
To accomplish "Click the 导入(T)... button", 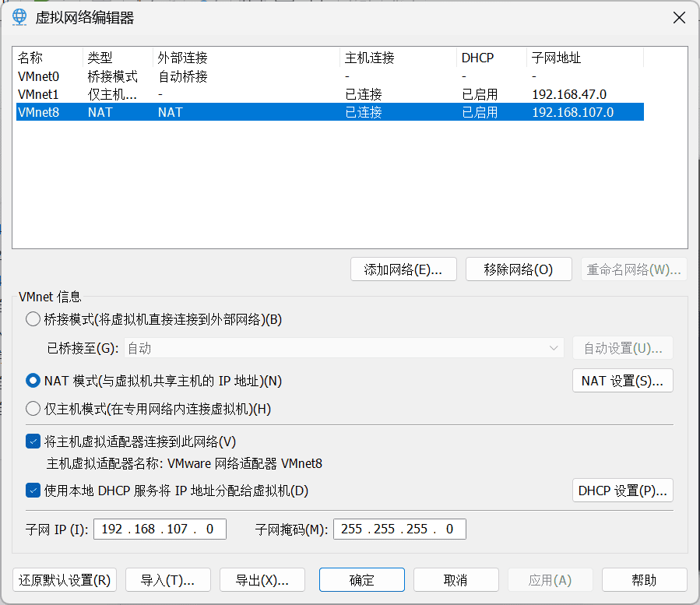I will pos(168,580).
